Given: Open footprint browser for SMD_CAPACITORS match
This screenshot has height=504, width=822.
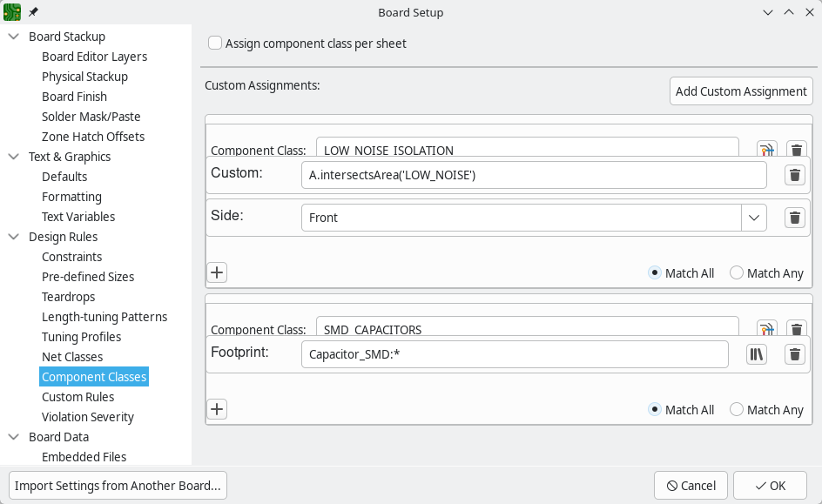Looking at the screenshot, I should click(x=755, y=354).
